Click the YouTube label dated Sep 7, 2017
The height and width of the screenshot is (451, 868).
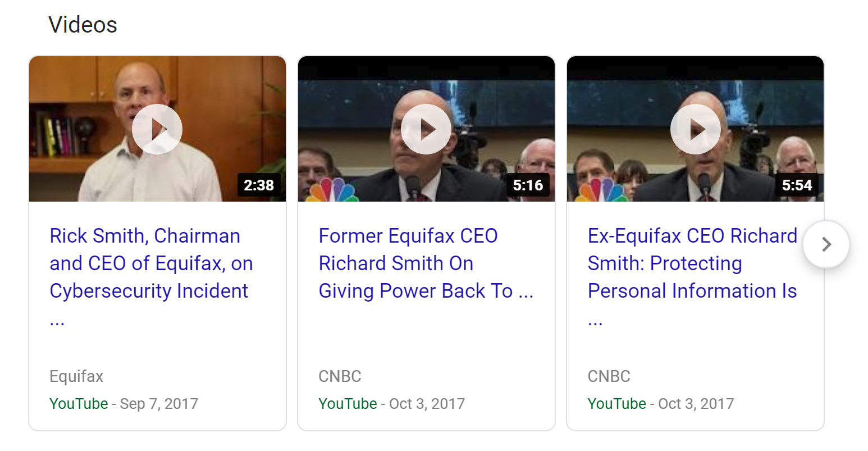click(x=79, y=404)
